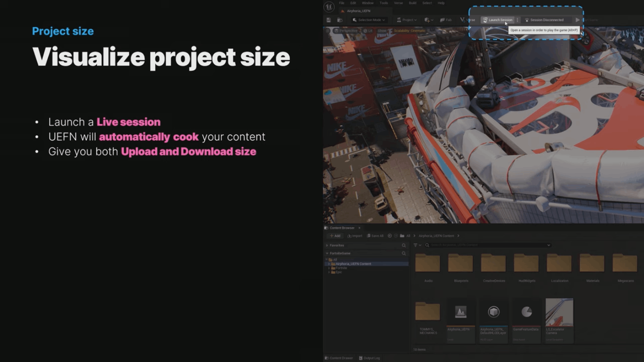The image size is (644, 362).
Task: Open the File menu
Action: (x=342, y=3)
